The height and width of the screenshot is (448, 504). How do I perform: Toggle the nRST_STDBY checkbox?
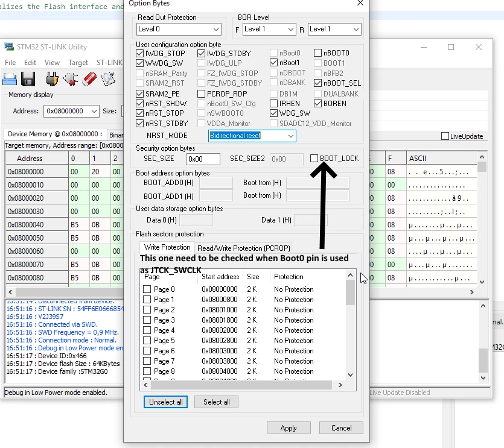tap(139, 124)
